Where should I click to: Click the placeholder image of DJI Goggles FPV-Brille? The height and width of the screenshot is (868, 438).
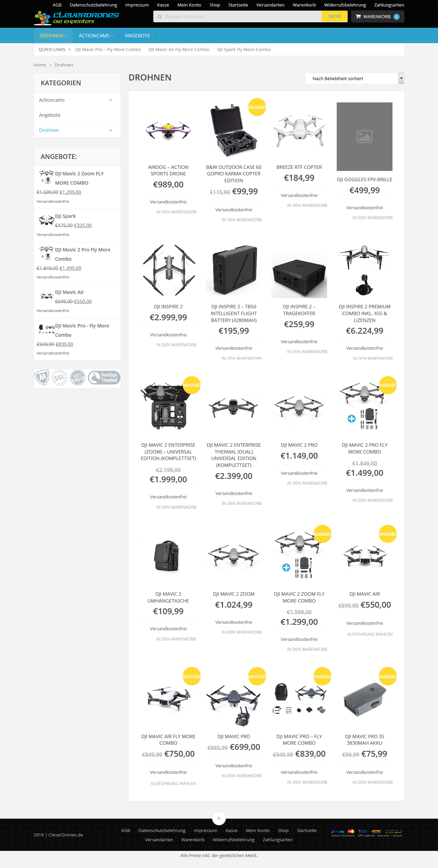pos(364,137)
